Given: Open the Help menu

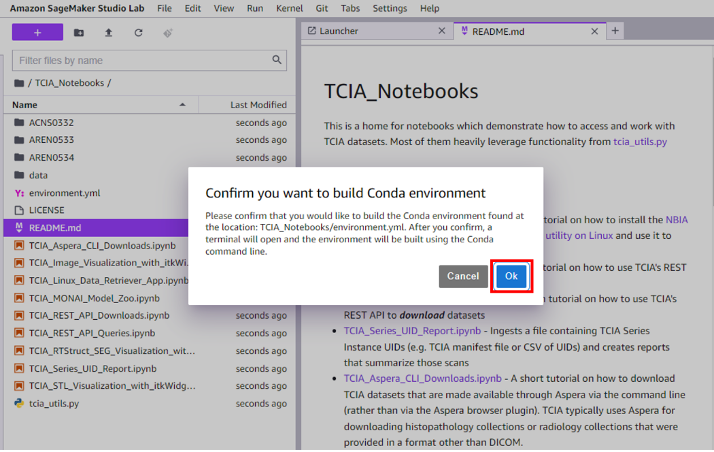Looking at the screenshot, I should [x=429, y=8].
